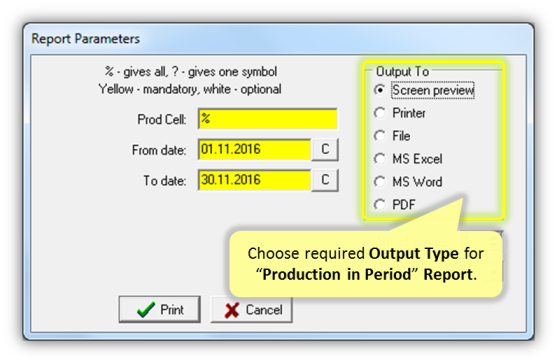The height and width of the screenshot is (363, 557).
Task: Click the Report Parameters title bar
Action: pos(278,39)
